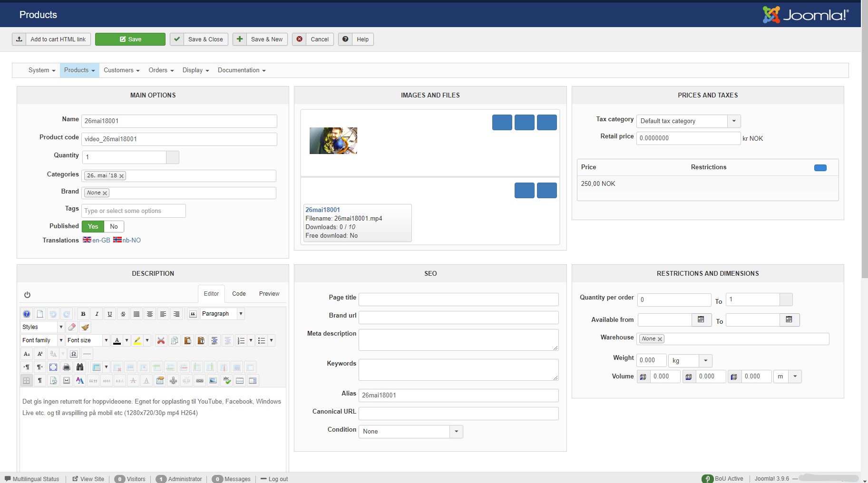
Task: Insert a blockquote in the description
Action: [193, 314]
